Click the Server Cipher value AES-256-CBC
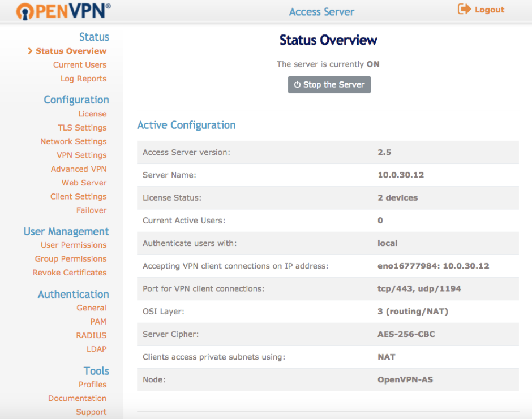 coord(406,334)
